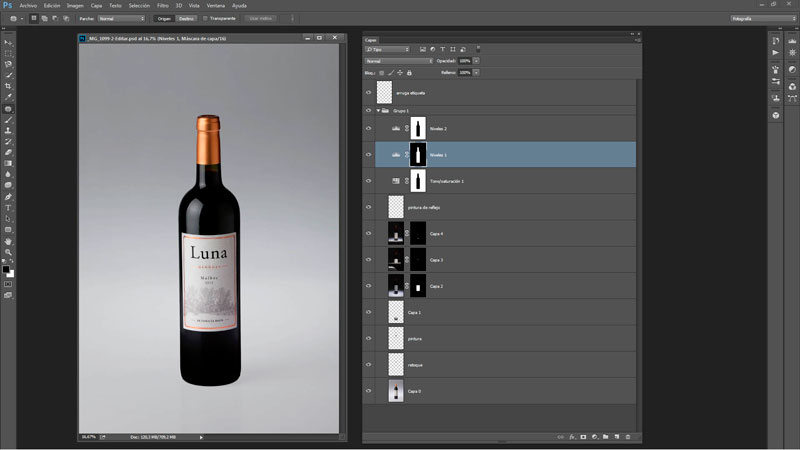Hide the arruga etiqueta layer
800x450 pixels.
368,93
